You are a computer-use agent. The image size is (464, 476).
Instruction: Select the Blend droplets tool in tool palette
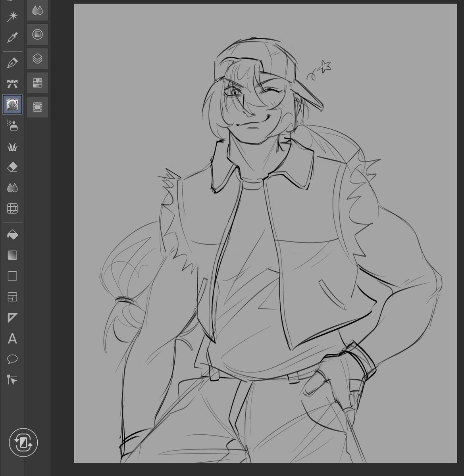[12, 188]
